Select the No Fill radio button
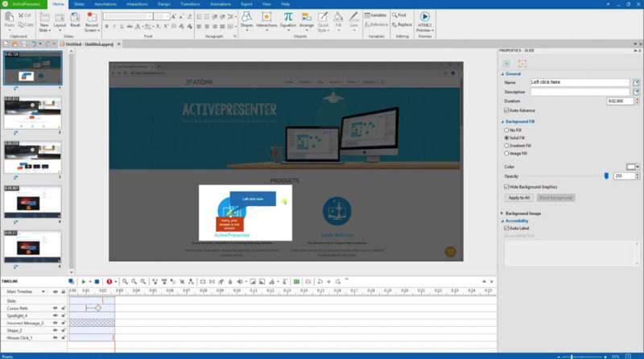 tap(506, 130)
